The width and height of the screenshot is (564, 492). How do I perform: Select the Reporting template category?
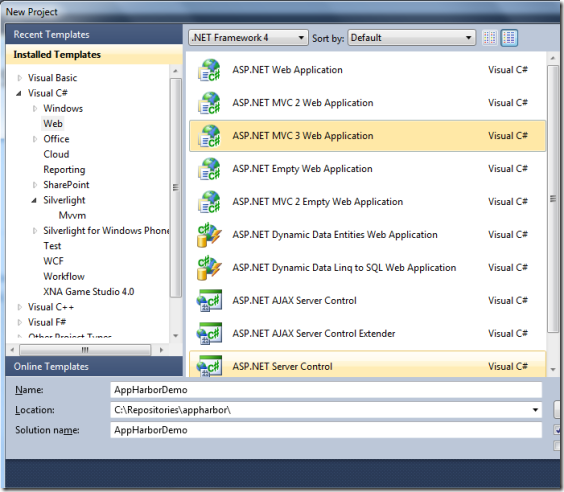click(64, 170)
